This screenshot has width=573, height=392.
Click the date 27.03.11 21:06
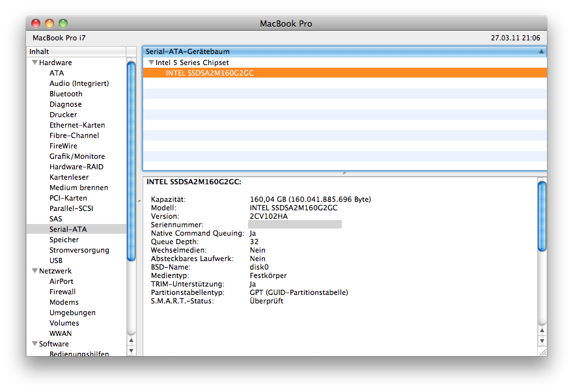[515, 38]
